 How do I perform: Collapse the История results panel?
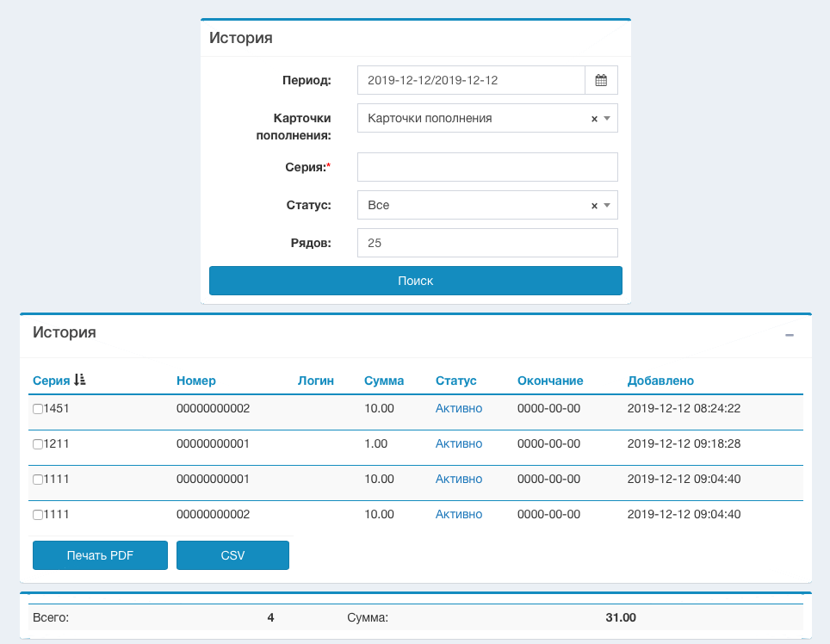(789, 334)
